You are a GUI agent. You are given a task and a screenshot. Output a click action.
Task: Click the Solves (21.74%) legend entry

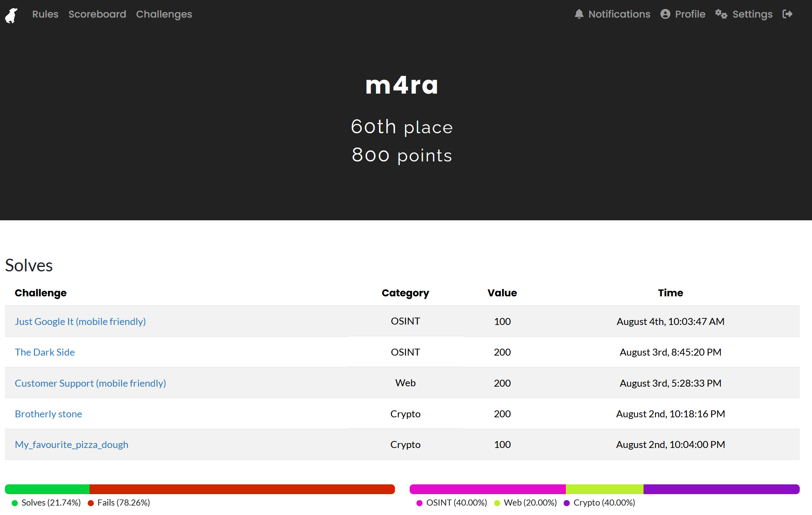point(46,503)
